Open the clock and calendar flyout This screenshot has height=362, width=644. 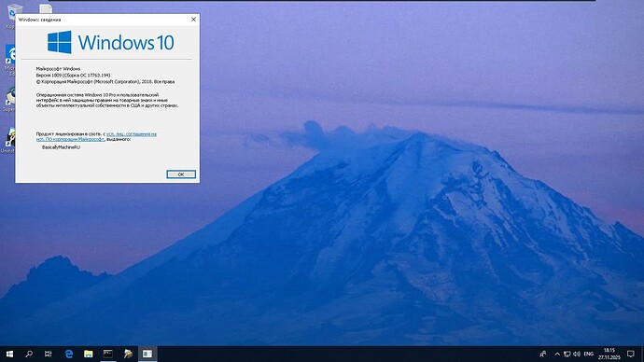pyautogui.click(x=609, y=354)
